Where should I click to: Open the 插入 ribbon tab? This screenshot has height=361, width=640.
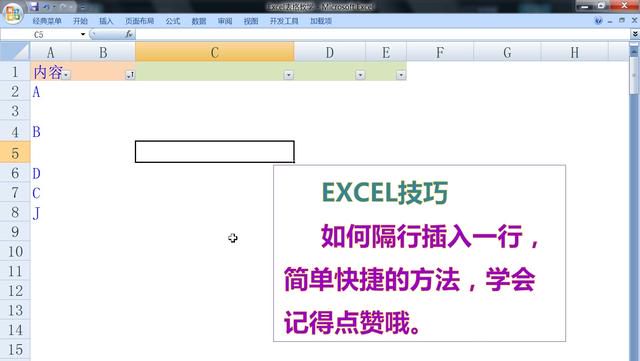[106, 21]
